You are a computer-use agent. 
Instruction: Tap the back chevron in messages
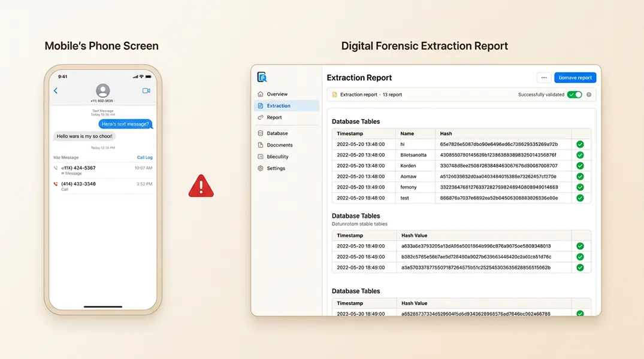point(56,91)
